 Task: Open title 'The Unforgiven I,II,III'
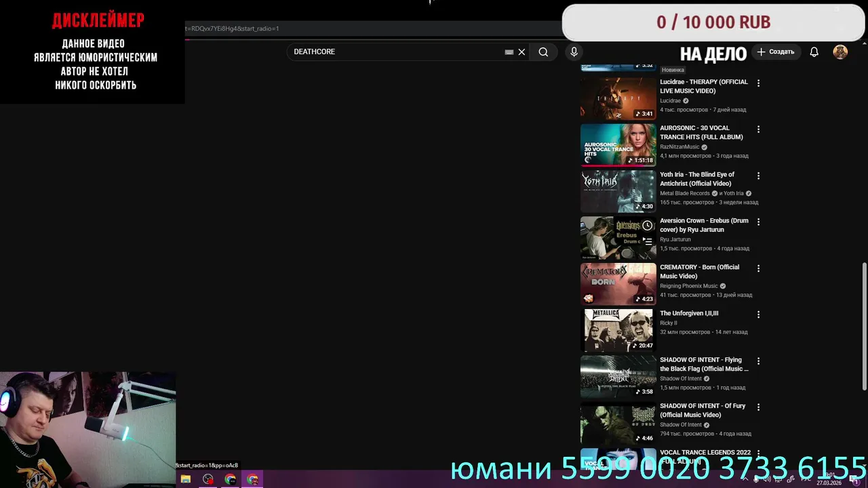point(689,313)
